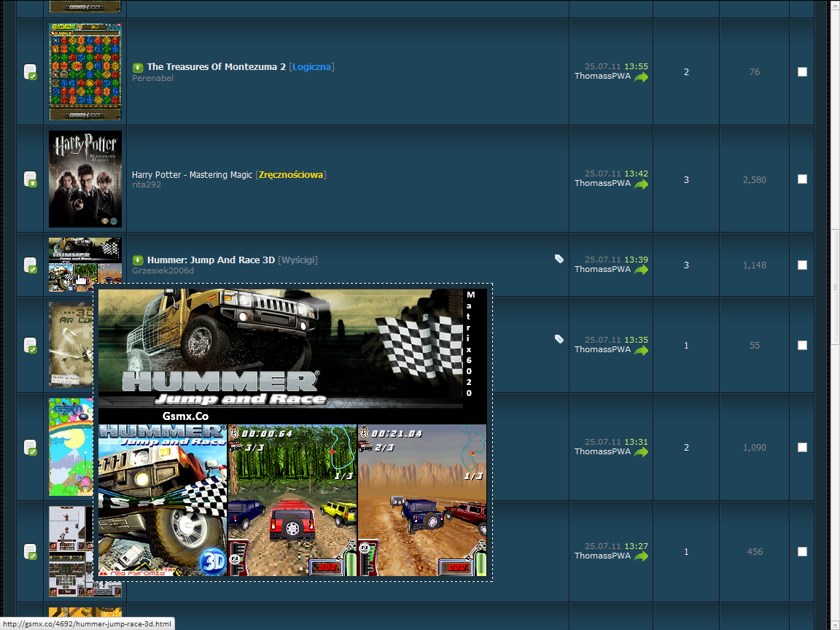
Task: Click the tag icon in Hummer row
Action: point(559,259)
